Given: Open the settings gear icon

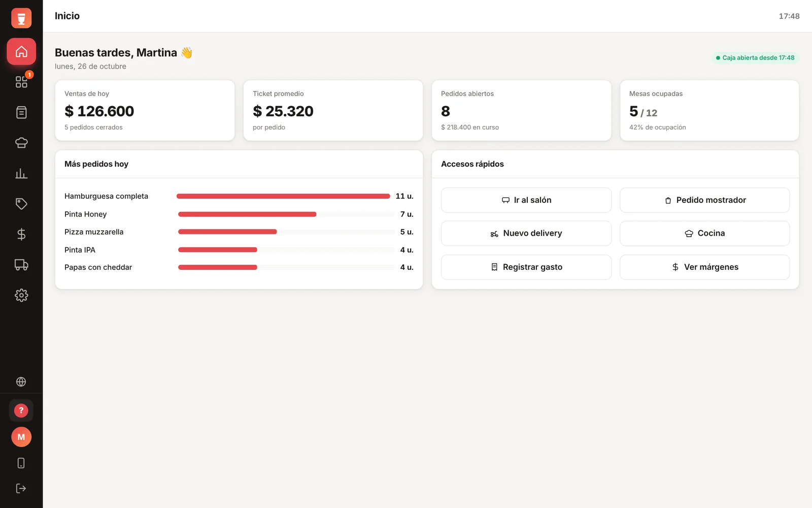Looking at the screenshot, I should pos(21,295).
